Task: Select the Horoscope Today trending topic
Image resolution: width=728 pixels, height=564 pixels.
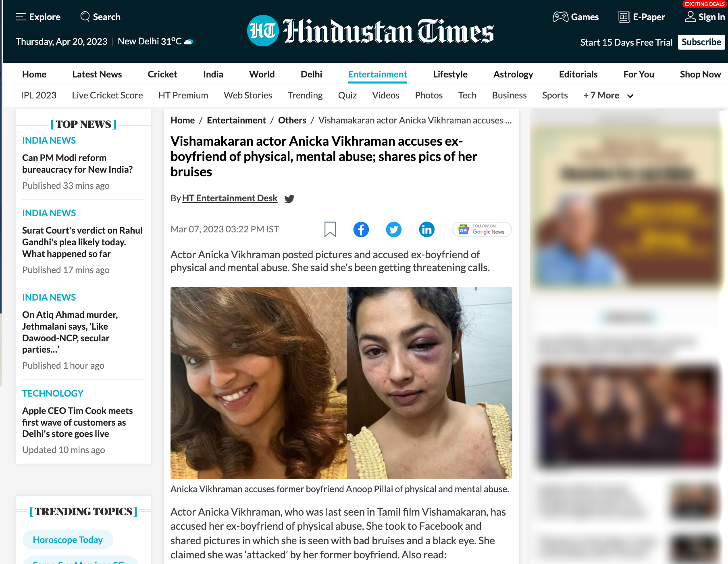Action: click(68, 540)
